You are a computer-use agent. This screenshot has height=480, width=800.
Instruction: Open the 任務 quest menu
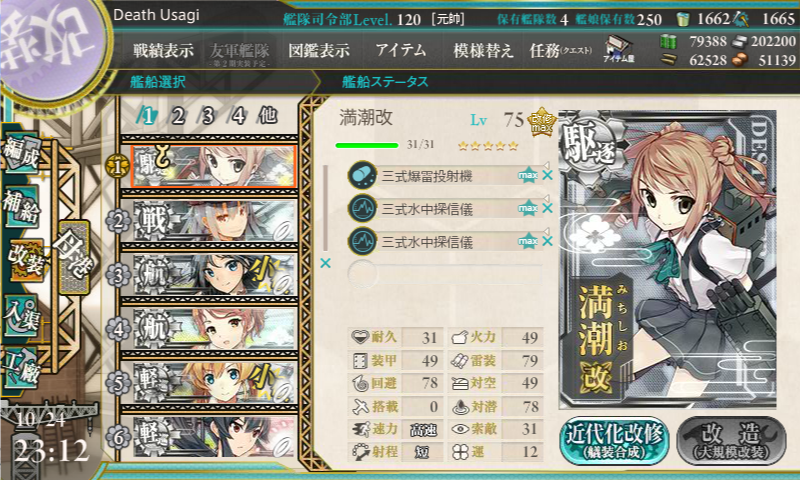click(x=560, y=50)
